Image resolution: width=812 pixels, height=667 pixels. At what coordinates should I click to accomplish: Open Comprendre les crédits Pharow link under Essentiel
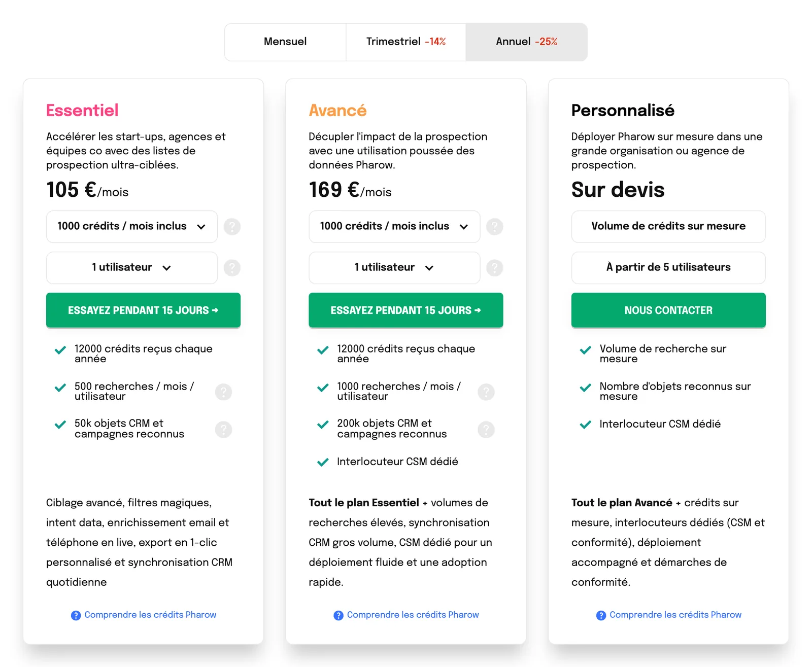click(144, 615)
